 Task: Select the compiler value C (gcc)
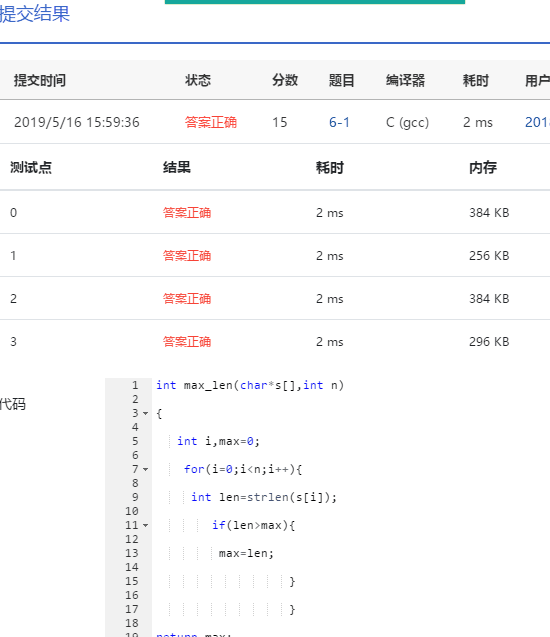point(407,123)
